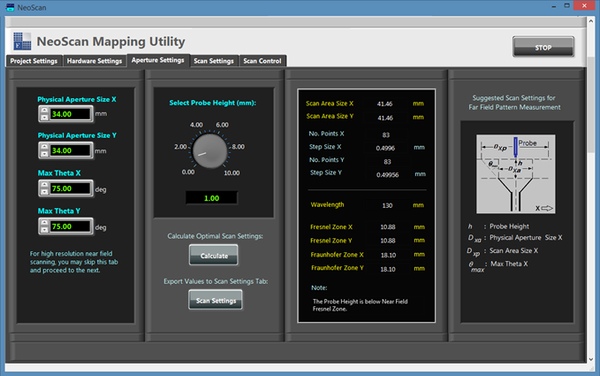Click the NeoScan title bar app icon
600x376 pixels.
[10, 7]
